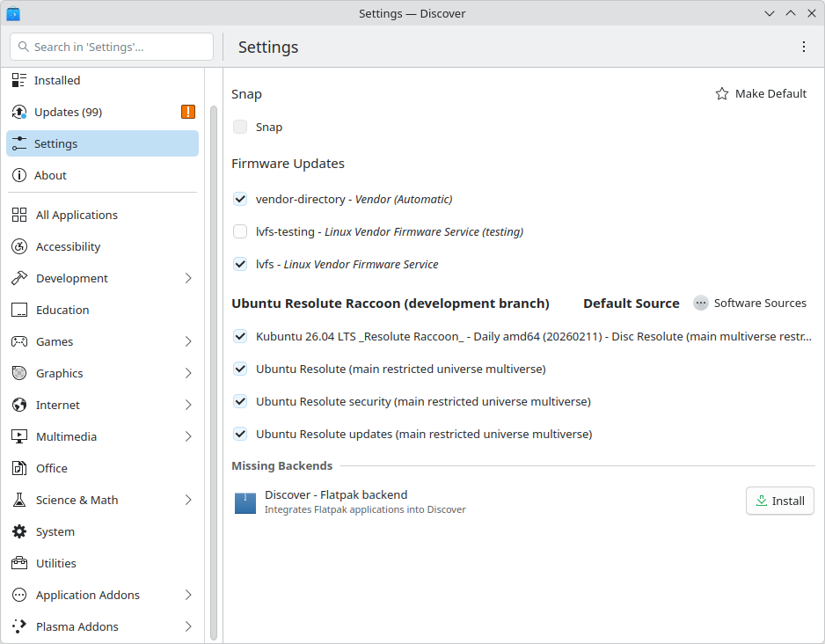Screen dimensions: 825x644
Task: Make Snap the default source
Action: click(761, 93)
